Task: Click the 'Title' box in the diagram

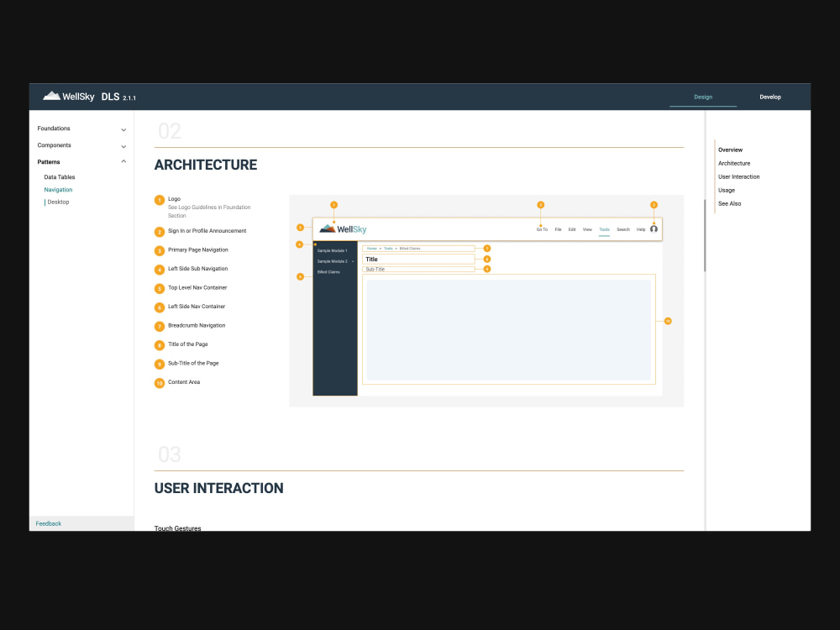Action: coord(418,260)
